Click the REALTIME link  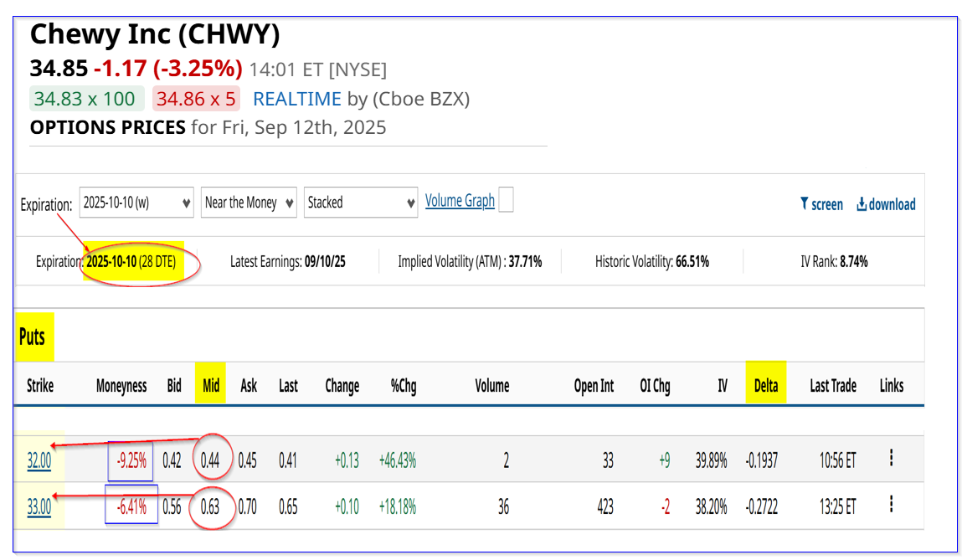click(x=297, y=99)
